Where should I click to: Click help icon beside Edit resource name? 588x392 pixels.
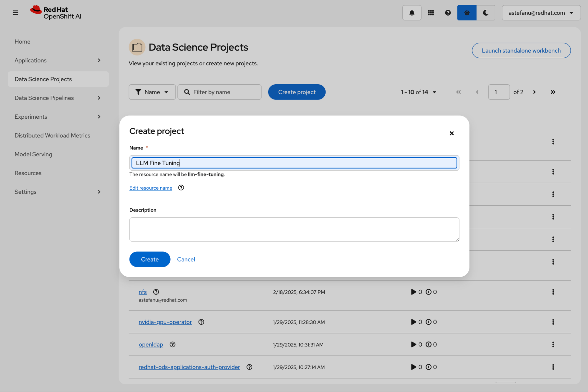point(181,188)
